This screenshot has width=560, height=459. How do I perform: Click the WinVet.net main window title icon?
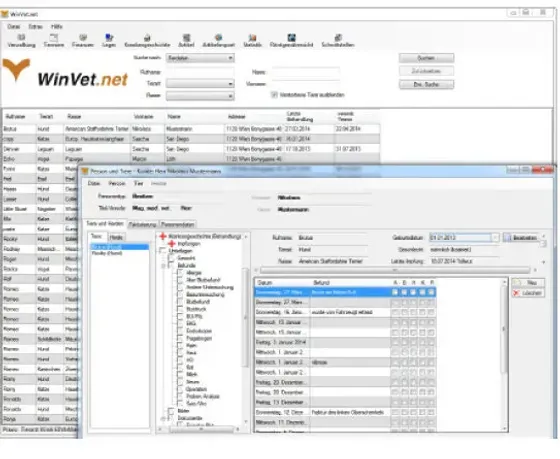point(5,14)
